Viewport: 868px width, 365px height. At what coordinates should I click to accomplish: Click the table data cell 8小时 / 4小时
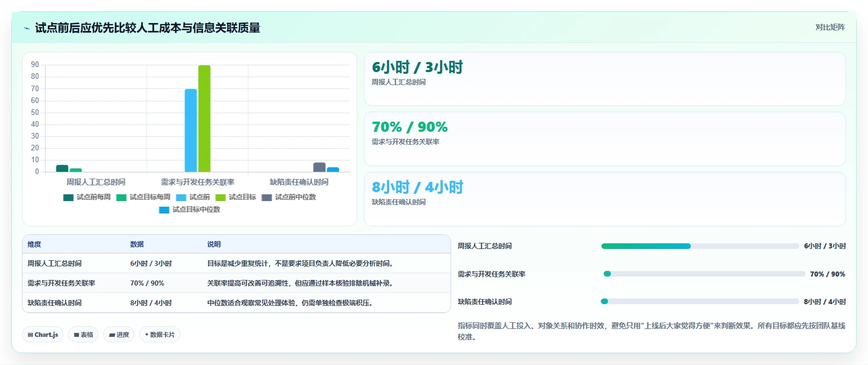(151, 303)
